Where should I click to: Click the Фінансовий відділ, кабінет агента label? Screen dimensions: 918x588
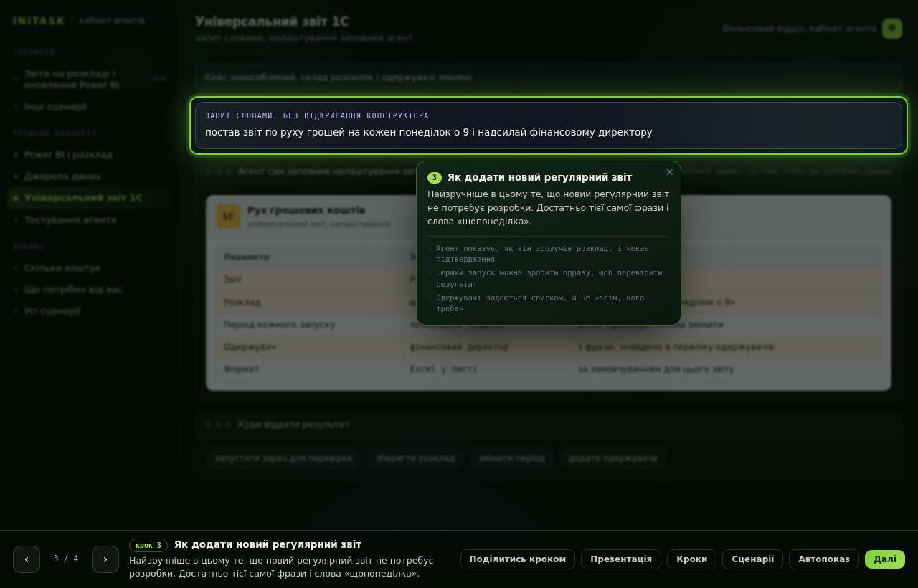(x=799, y=29)
